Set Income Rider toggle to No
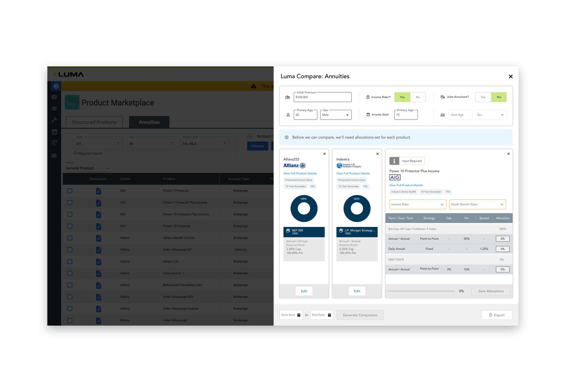The height and width of the screenshot is (392, 566). point(418,97)
